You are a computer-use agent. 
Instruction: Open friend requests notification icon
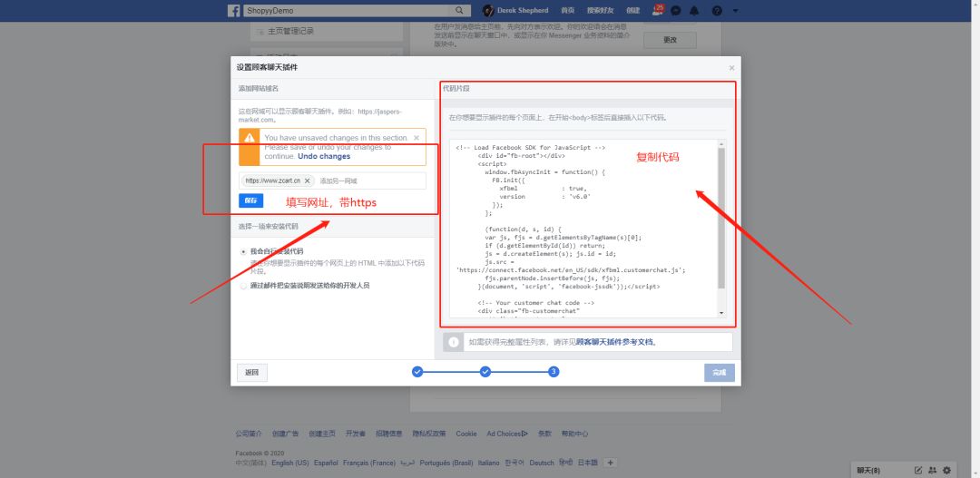click(x=658, y=10)
